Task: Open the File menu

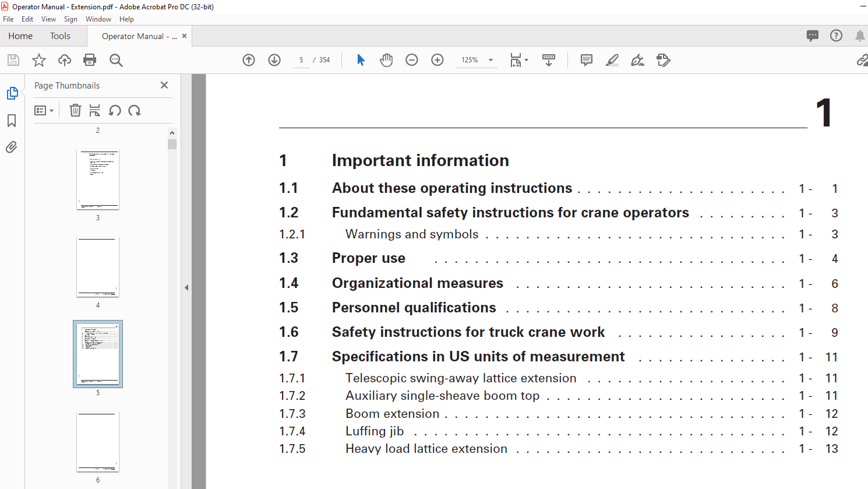Action: 8,19
